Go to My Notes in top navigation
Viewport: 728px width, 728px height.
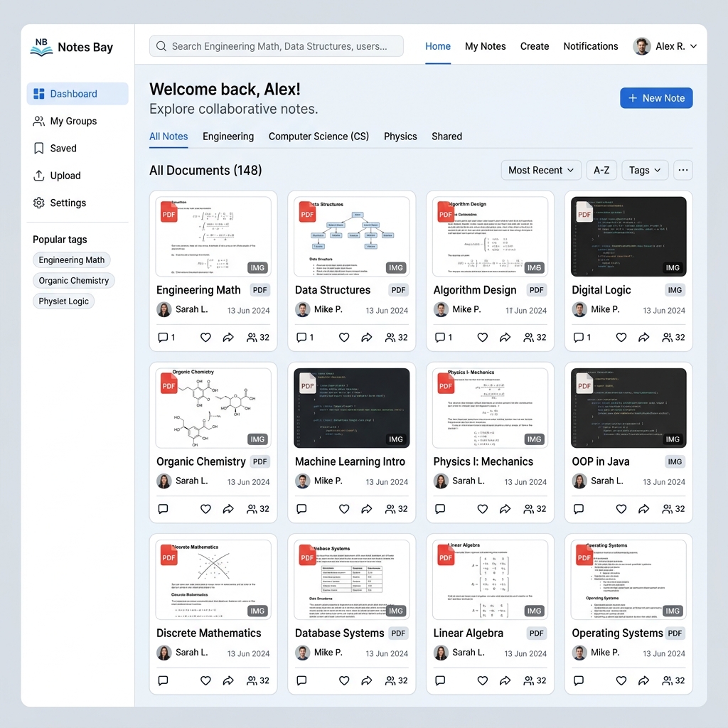486,46
